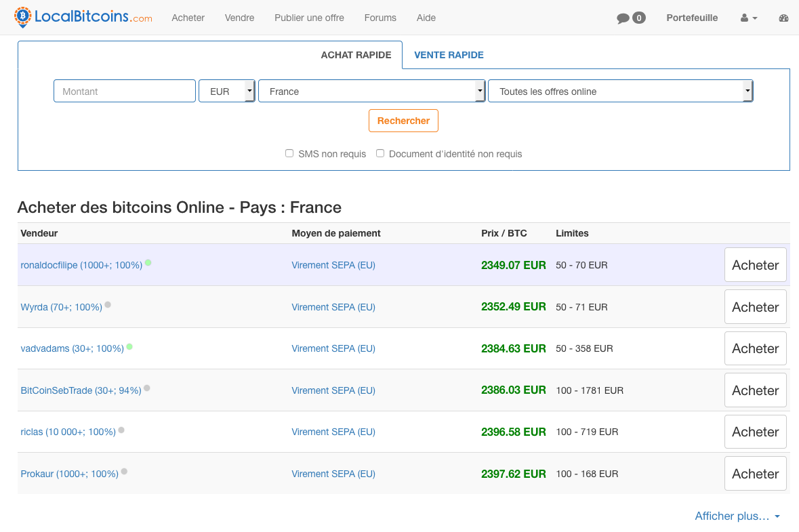Click Acheter for the BitCoinSebTrade offer
This screenshot has width=799, height=532.
tap(755, 390)
